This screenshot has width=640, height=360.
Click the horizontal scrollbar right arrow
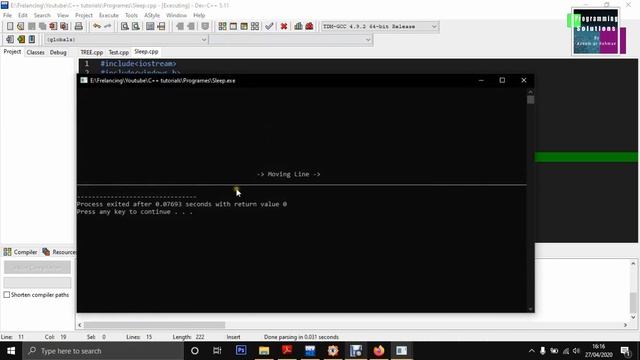(x=625, y=325)
